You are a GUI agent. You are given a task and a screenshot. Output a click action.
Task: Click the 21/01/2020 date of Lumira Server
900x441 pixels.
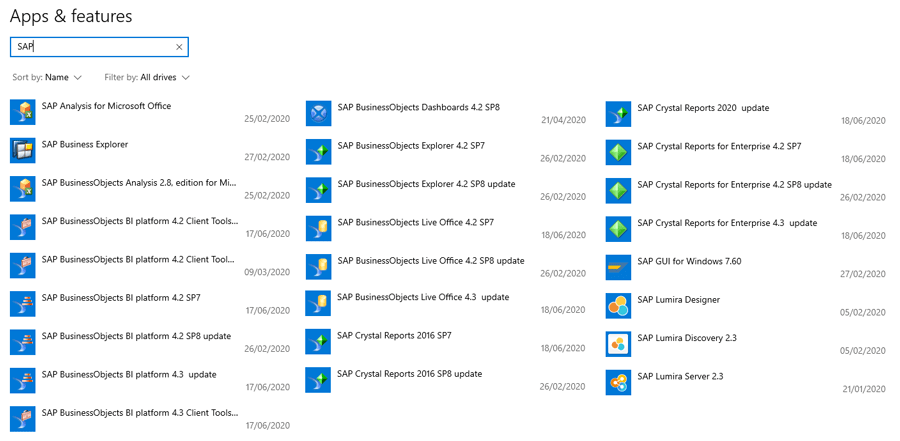point(864,389)
